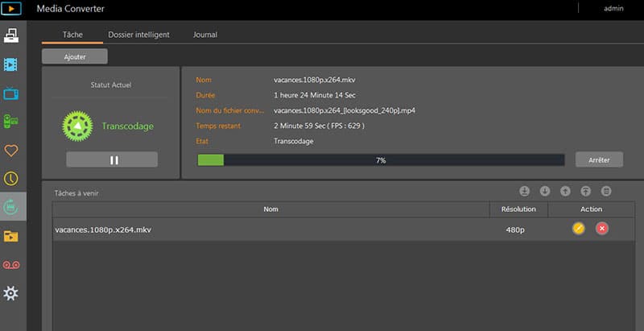Click the Media Converter app logo icon

coord(11,8)
